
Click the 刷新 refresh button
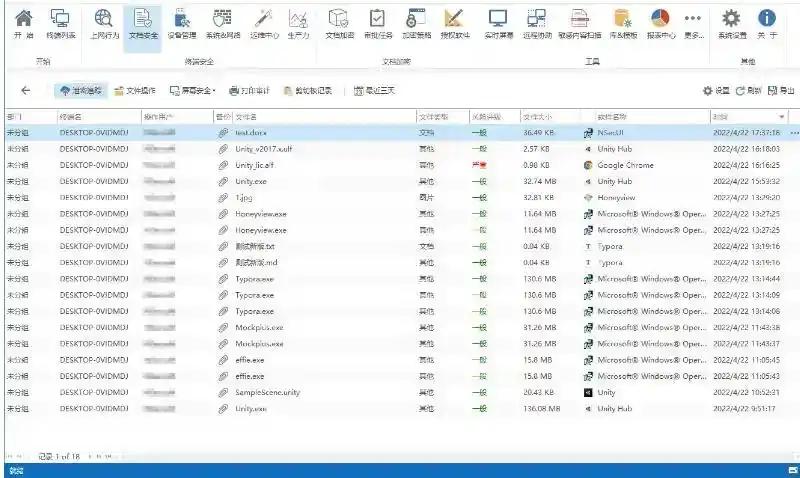748,91
